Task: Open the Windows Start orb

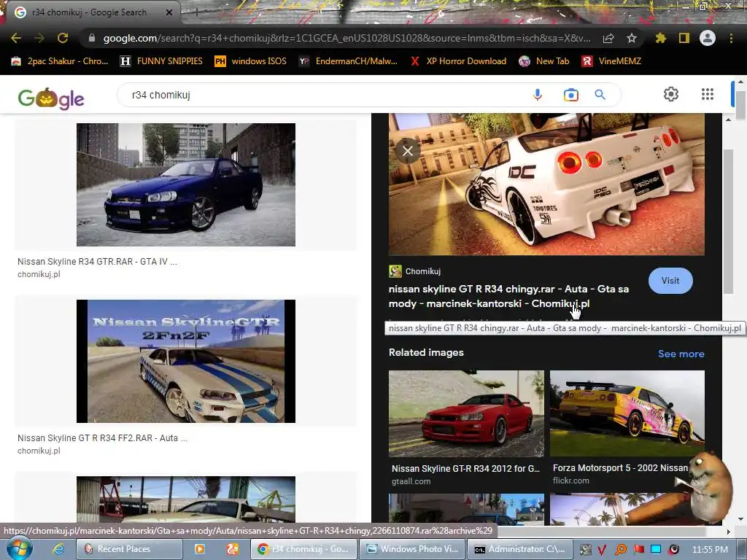Action: [x=19, y=548]
